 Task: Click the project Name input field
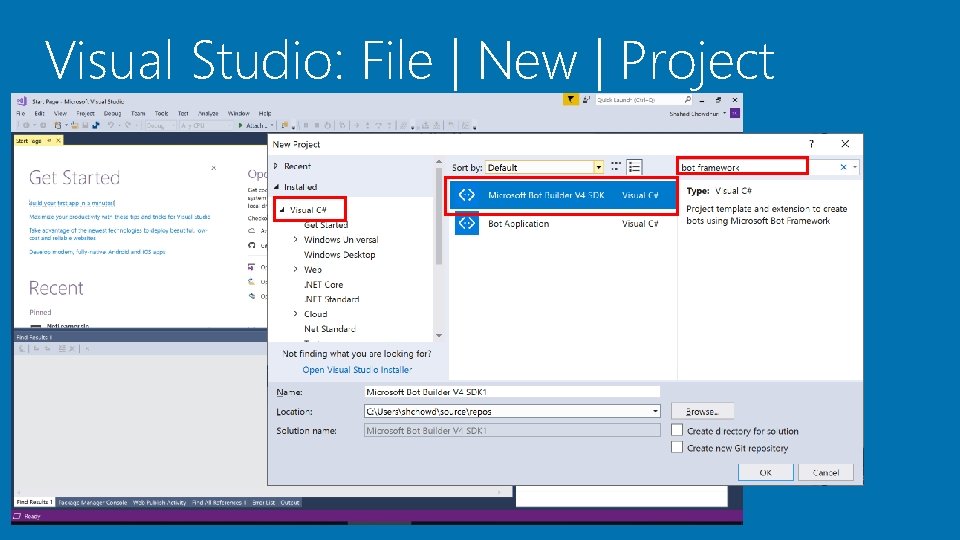pos(512,392)
